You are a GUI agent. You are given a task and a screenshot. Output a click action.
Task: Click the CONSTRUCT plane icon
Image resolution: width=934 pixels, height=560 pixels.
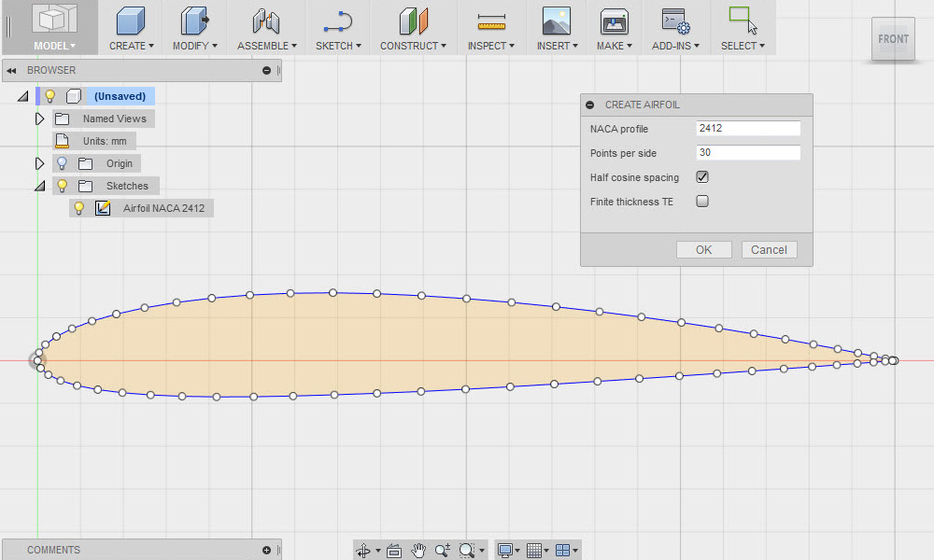[x=413, y=21]
